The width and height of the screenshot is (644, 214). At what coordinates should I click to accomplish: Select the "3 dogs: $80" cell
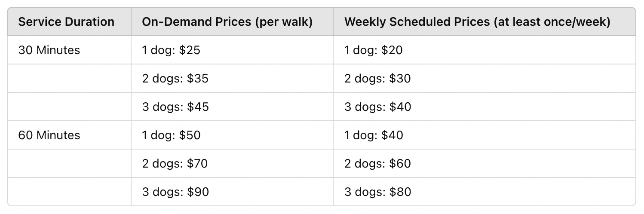[x=377, y=192]
